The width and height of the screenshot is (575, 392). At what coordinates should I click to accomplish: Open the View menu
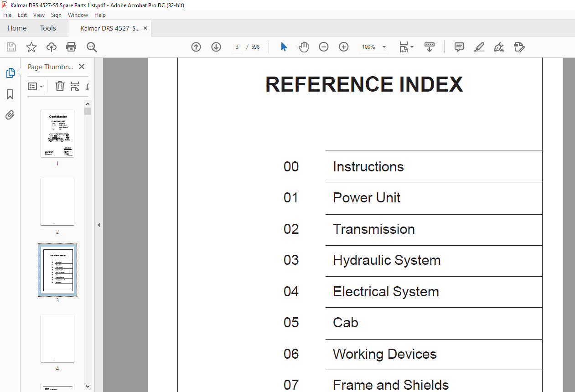pos(39,15)
